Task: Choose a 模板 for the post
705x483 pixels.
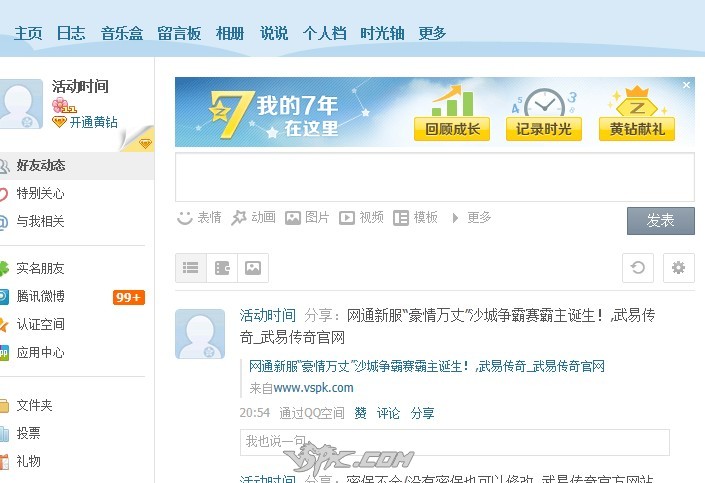Action: coord(415,218)
